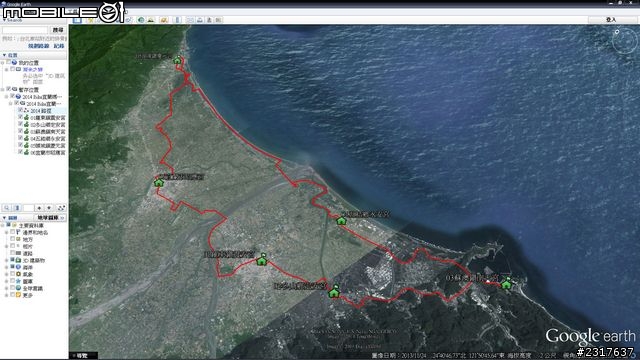Click magnifier icon below Places panel
Viewport: 640px width, 360px height.
[7, 208]
